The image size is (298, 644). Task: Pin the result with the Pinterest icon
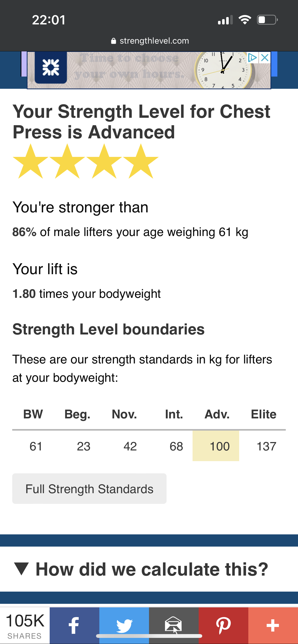pos(223,625)
